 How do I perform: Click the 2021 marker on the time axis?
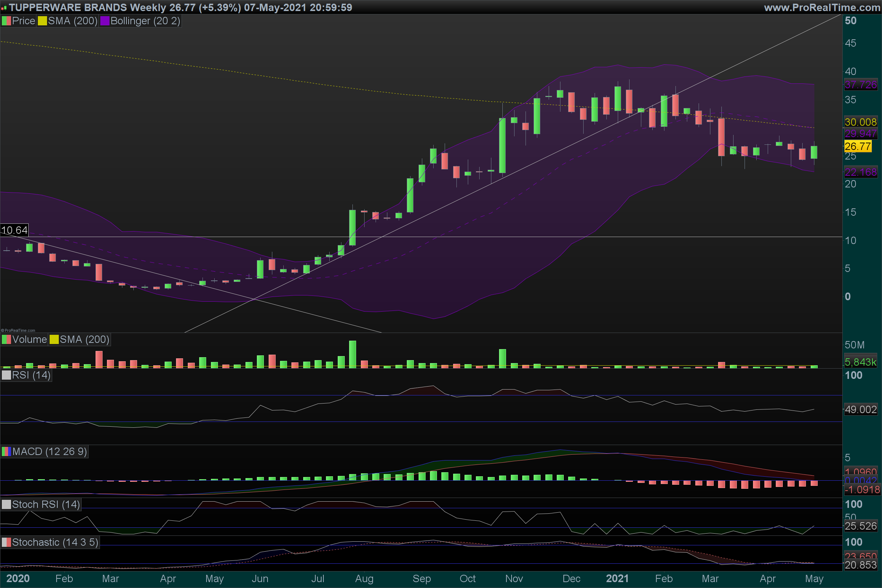(617, 578)
